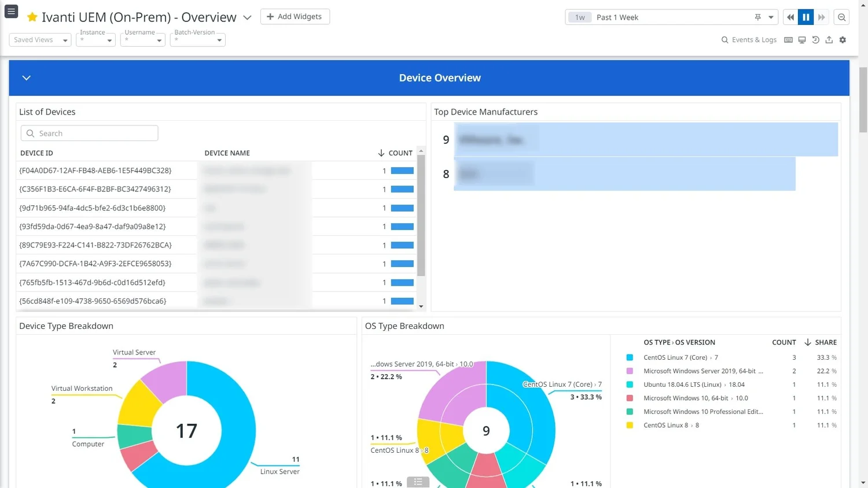Viewport: 868px width, 488px height.
Task: Open the Saved Views dropdown
Action: click(39, 39)
